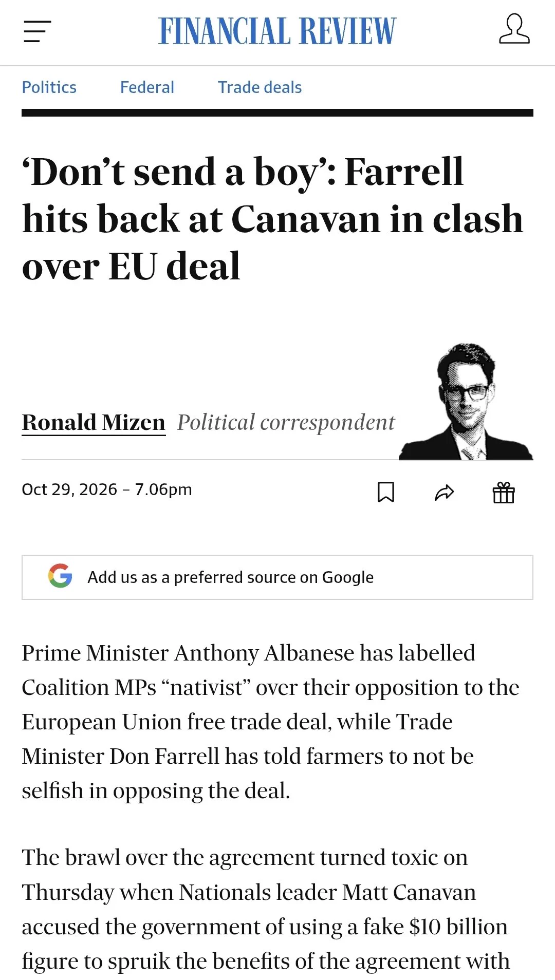Bookmark this article with the save icon
The image size is (555, 980).
[x=386, y=492]
